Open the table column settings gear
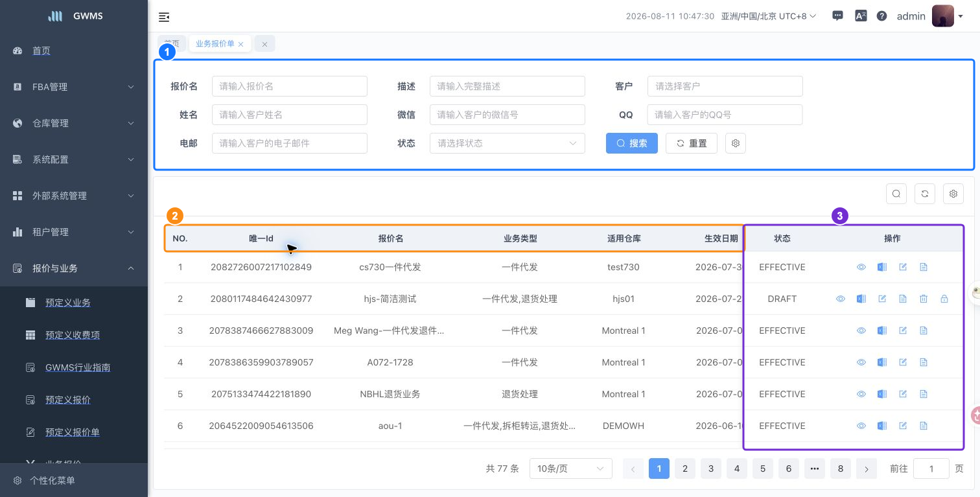The width and height of the screenshot is (980, 497). [x=953, y=193]
